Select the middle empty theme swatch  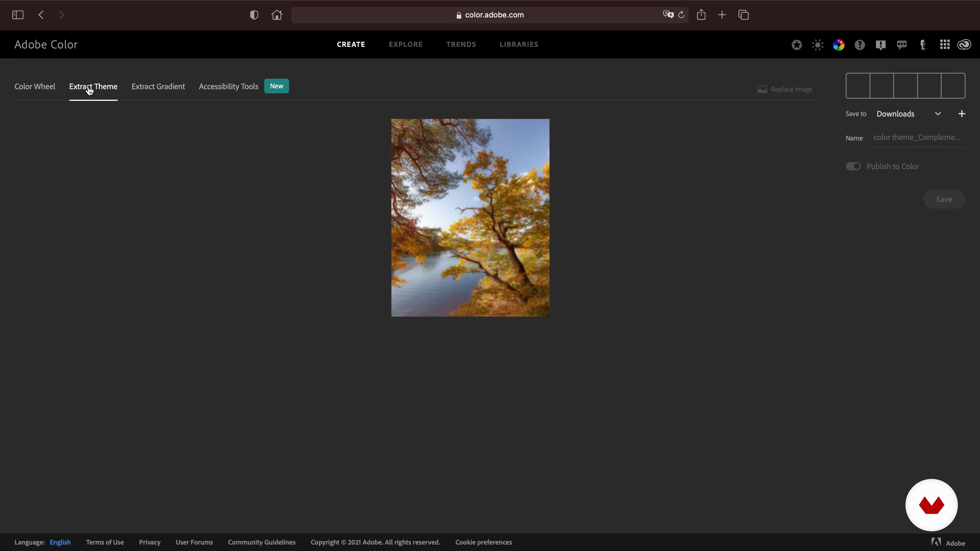coord(905,85)
